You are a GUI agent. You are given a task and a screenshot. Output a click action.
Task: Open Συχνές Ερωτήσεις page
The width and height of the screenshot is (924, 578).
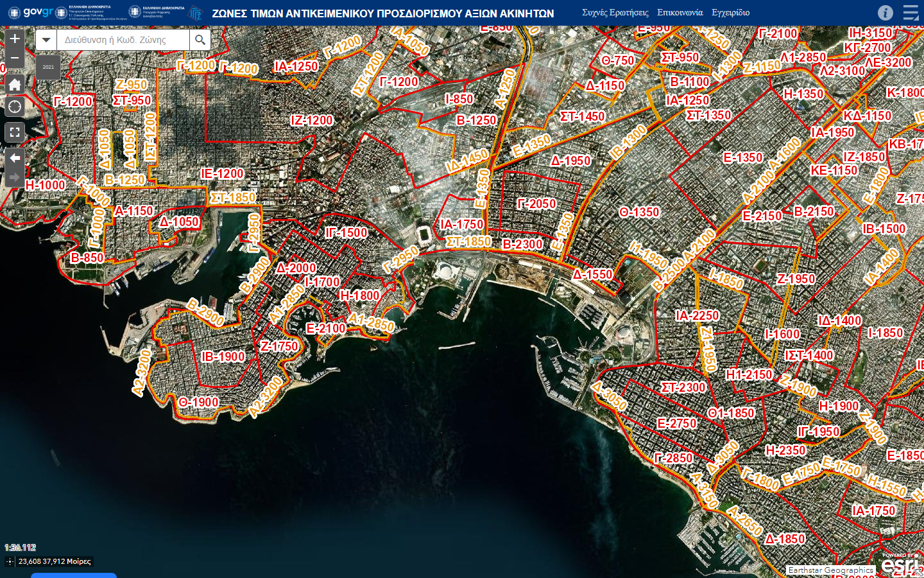(x=615, y=13)
